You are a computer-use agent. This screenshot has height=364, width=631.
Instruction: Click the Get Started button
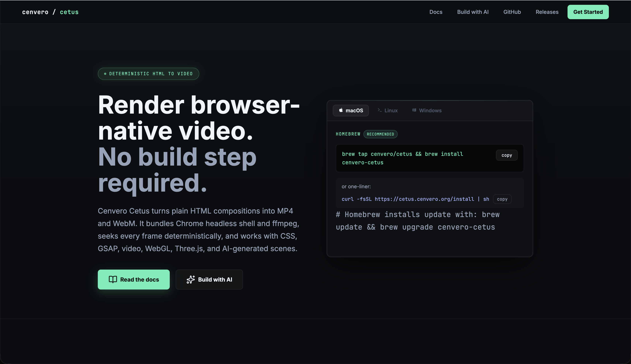[588, 12]
